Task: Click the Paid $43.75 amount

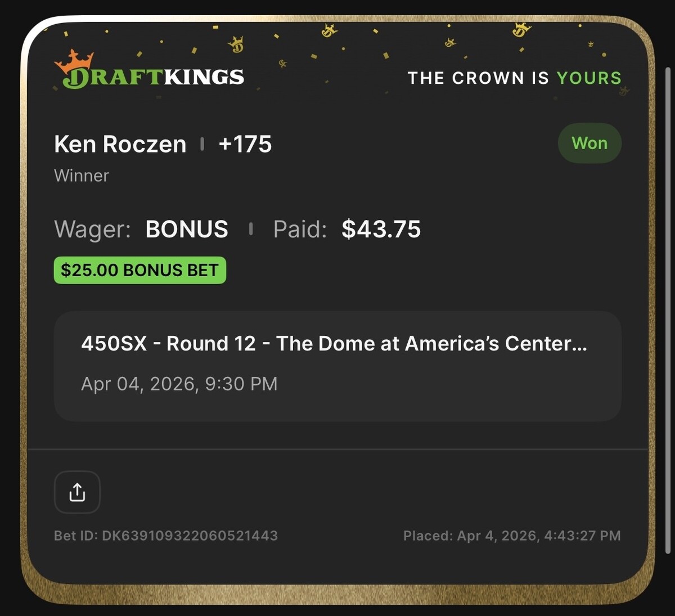Action: [x=381, y=230]
